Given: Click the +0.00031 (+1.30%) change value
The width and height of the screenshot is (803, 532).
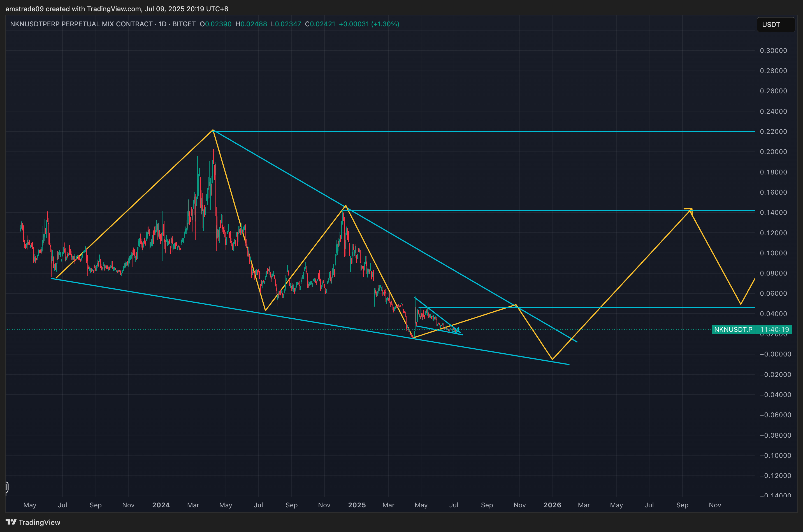Looking at the screenshot, I should 369,24.
